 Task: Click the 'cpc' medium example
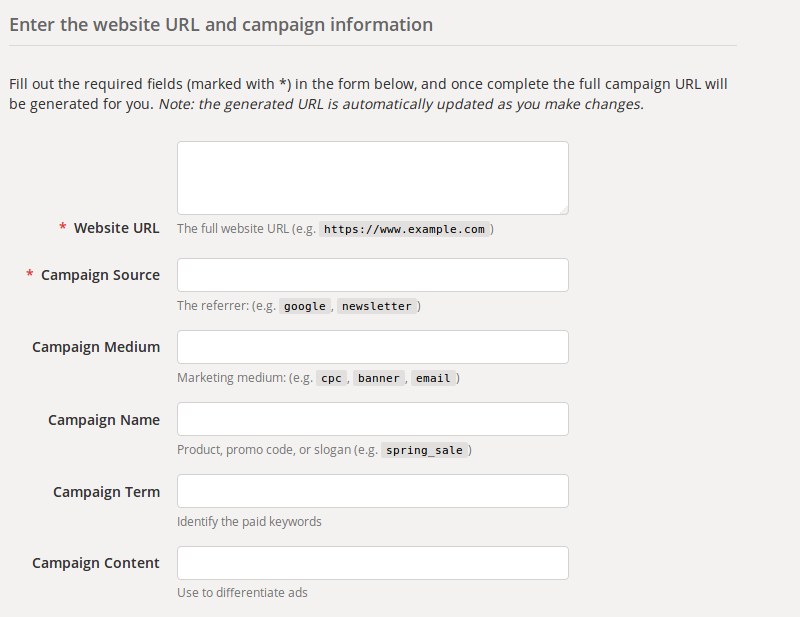point(331,378)
